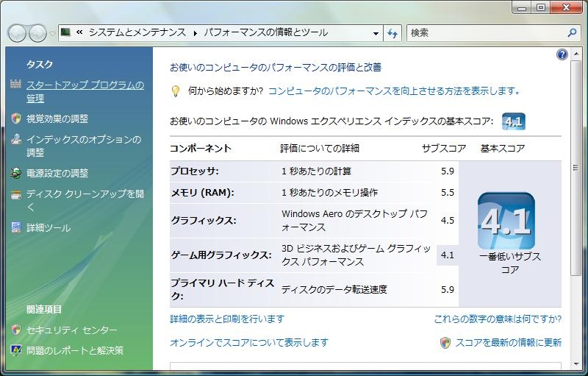Select システムとメンテナンス breadcrumb
588x376 pixels.
pyautogui.click(x=137, y=32)
